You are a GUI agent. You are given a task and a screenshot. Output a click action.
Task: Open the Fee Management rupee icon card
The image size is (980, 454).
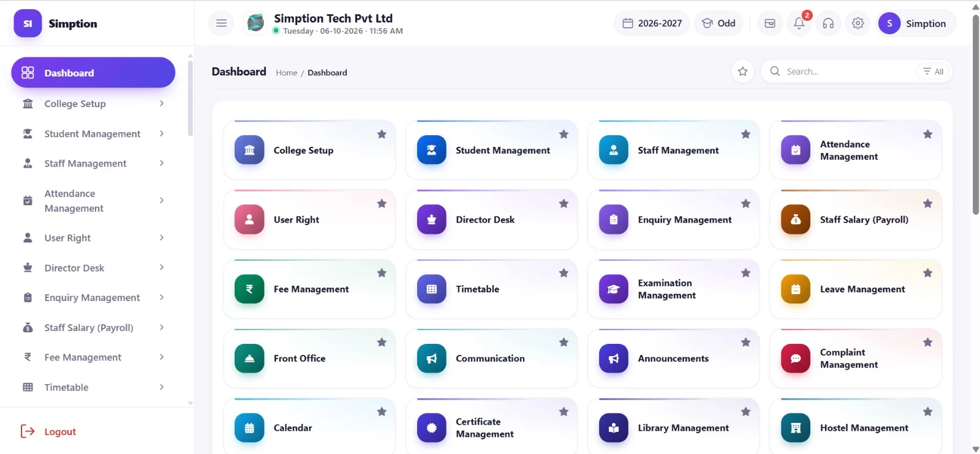249,289
